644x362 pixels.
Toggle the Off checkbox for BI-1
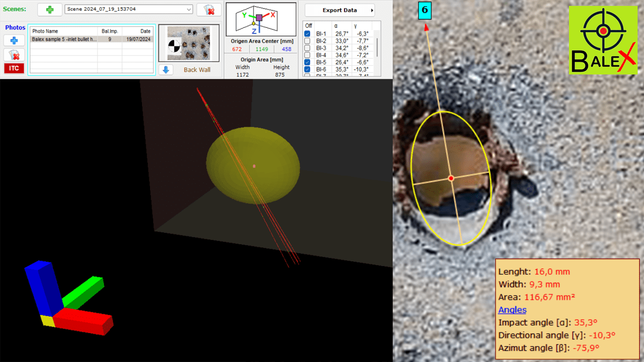(x=307, y=34)
